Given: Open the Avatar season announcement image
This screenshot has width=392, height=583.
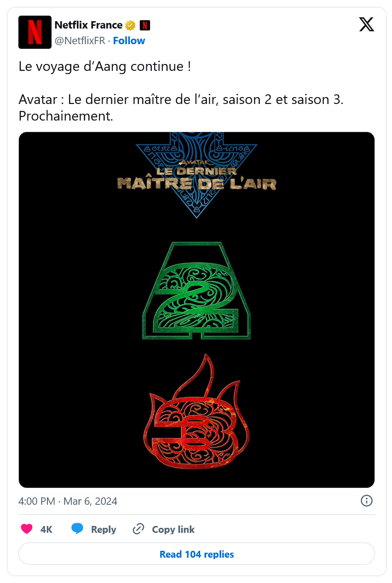Looking at the screenshot, I should [196, 310].
